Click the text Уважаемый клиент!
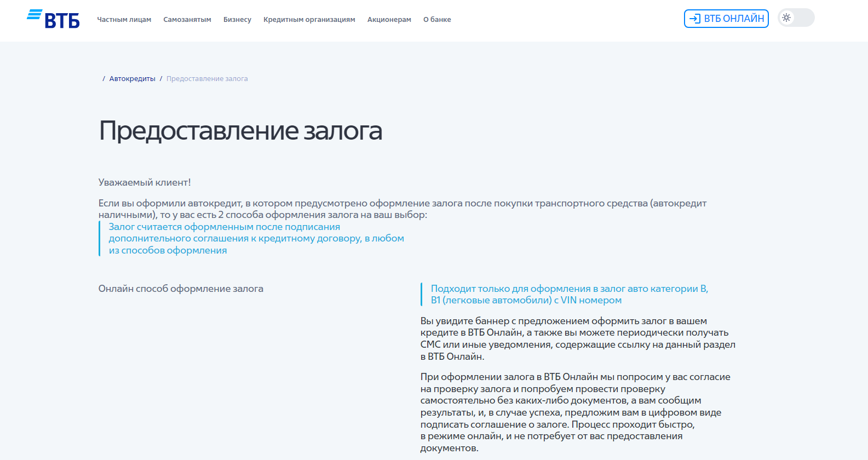This screenshot has height=460, width=868. coord(145,182)
